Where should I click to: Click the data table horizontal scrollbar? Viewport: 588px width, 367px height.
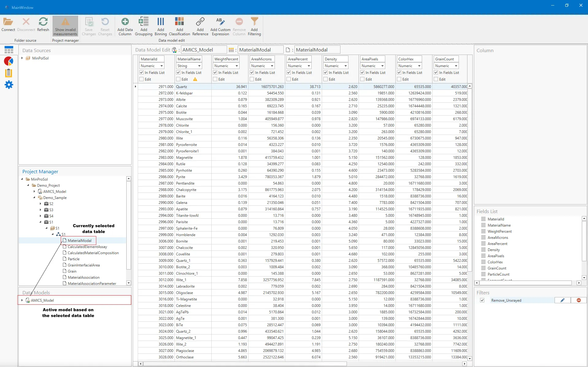pyautogui.click(x=245, y=364)
